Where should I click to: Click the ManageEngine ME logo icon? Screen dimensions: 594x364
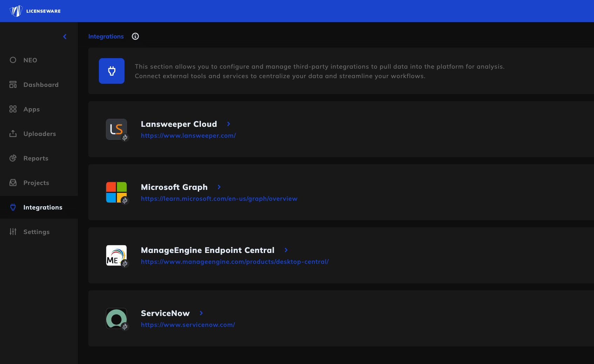[116, 255]
